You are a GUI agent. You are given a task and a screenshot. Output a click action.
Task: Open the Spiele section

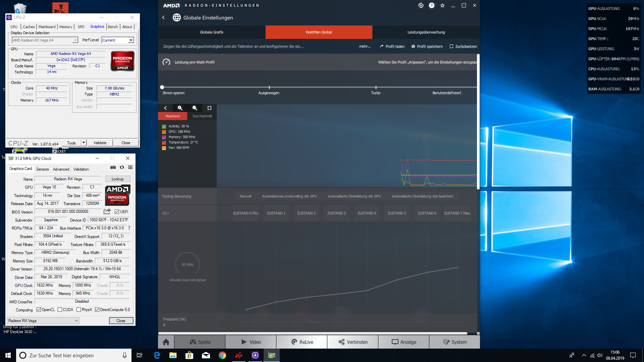click(x=200, y=342)
